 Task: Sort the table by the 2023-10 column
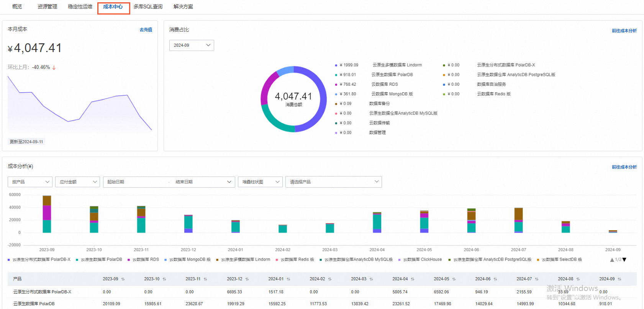tap(164, 279)
